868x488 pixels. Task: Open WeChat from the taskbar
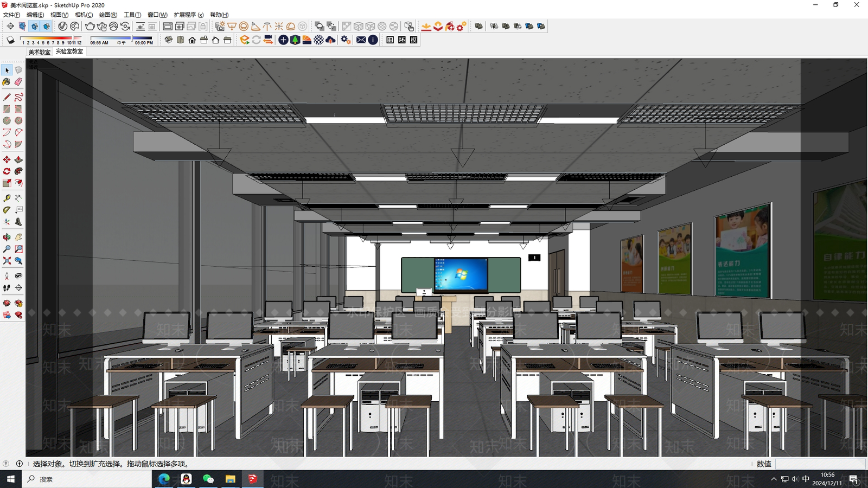point(208,479)
